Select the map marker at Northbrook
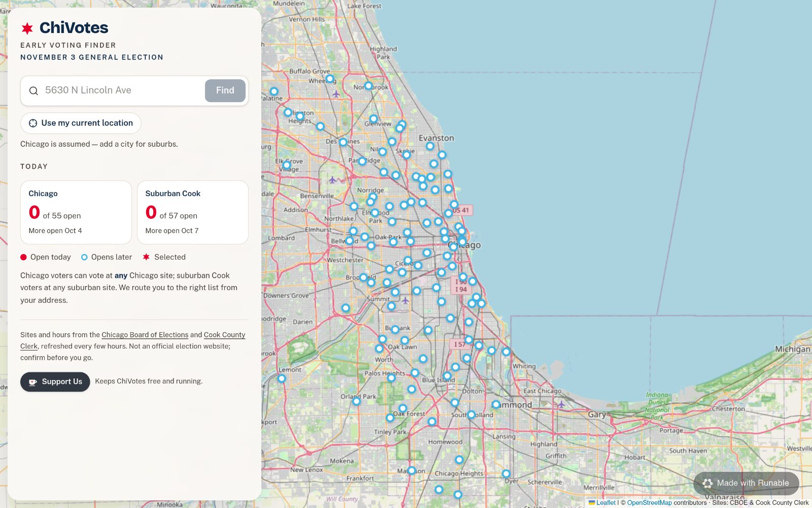The height and width of the screenshot is (508, 812). pos(368,86)
